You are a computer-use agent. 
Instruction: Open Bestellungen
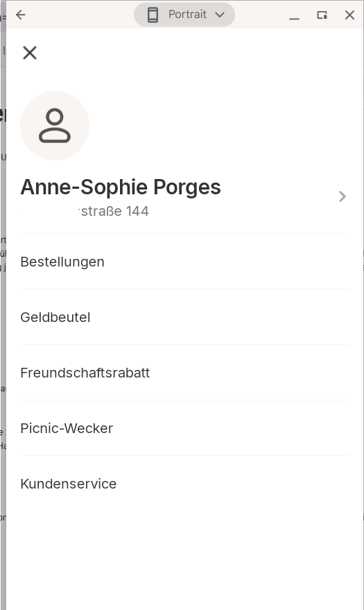click(185, 262)
